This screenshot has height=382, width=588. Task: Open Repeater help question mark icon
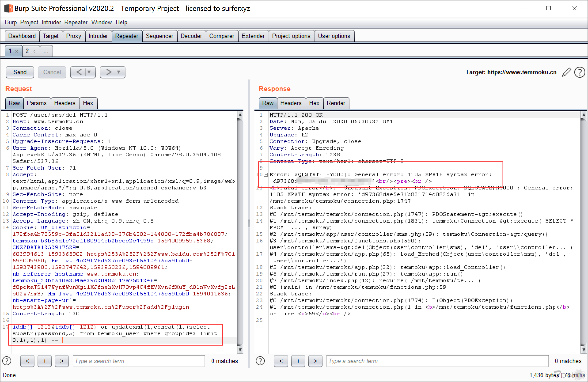579,72
